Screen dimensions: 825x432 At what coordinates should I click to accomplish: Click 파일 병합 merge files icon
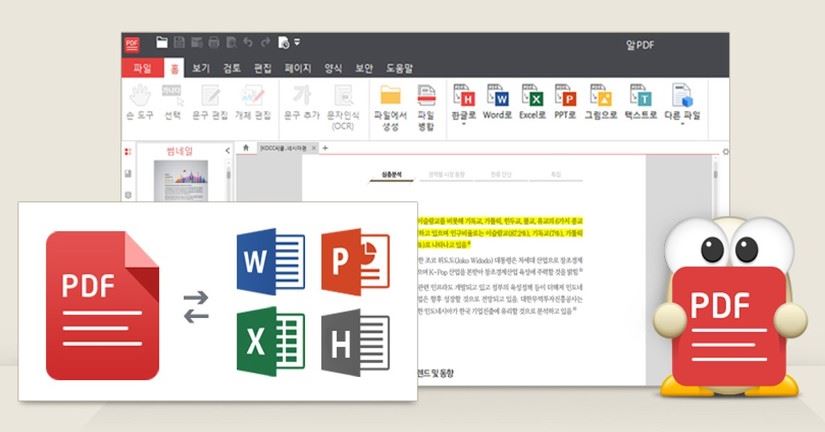pyautogui.click(x=426, y=108)
